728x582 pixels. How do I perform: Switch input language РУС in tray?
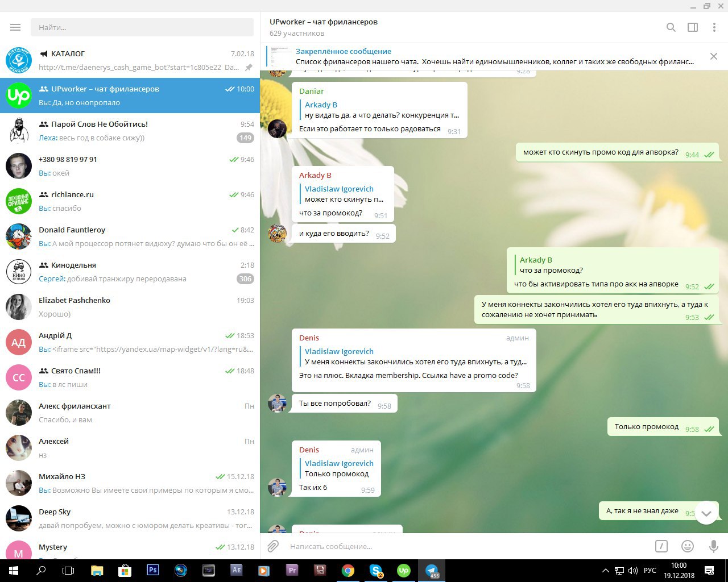click(x=650, y=571)
